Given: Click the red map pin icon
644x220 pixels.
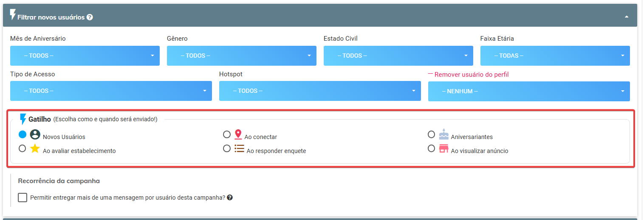Looking at the screenshot, I should point(238,135).
